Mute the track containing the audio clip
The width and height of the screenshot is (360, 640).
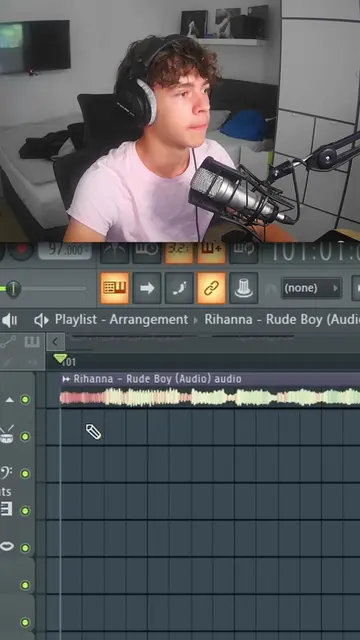[25, 400]
